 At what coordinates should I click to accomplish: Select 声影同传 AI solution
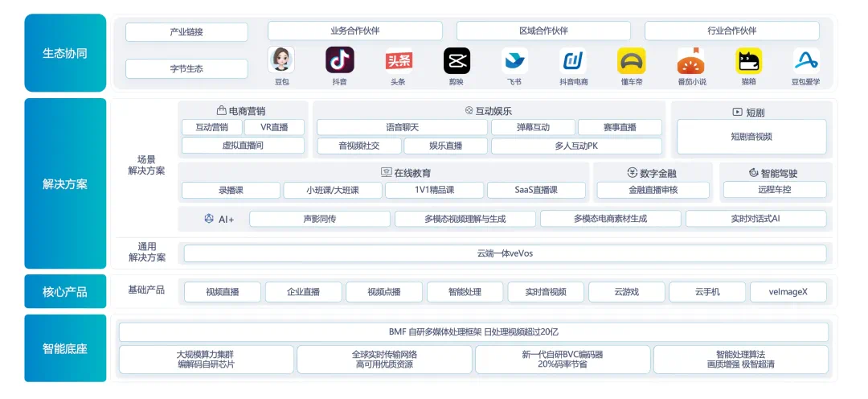click(x=320, y=218)
